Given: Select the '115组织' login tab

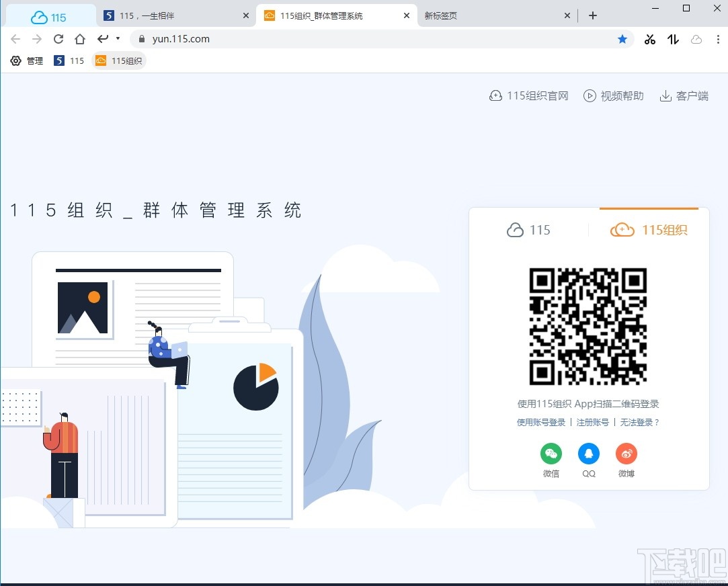Looking at the screenshot, I should pyautogui.click(x=649, y=230).
